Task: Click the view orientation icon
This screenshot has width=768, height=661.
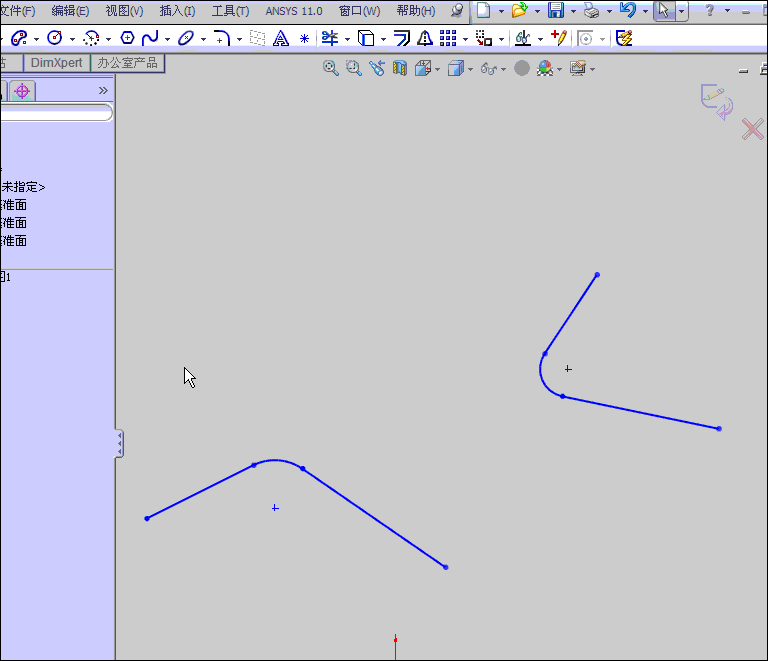Action: pos(423,68)
